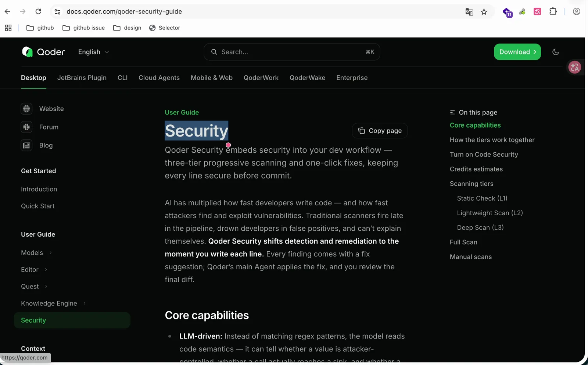Switch to the Desktop tab
This screenshot has height=365, width=588.
(33, 78)
